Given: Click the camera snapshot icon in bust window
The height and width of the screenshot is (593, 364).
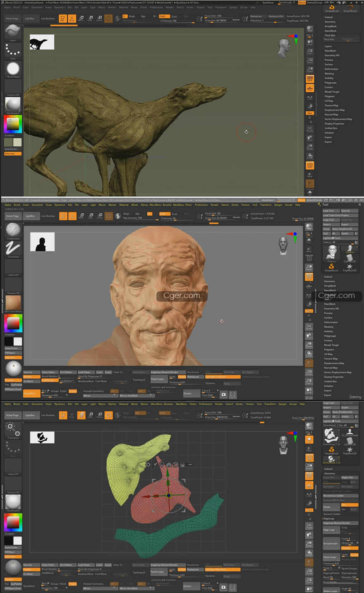Looking at the screenshot, I should [223, 394].
